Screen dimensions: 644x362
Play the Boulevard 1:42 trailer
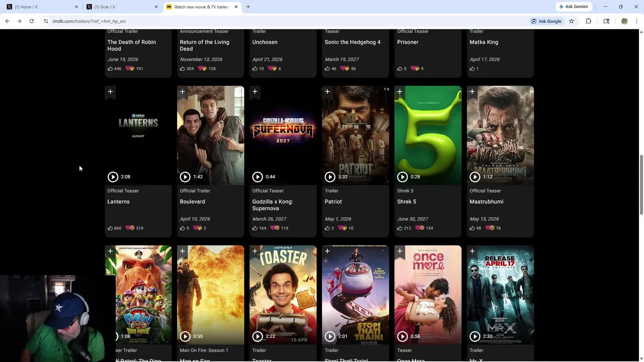click(x=185, y=177)
